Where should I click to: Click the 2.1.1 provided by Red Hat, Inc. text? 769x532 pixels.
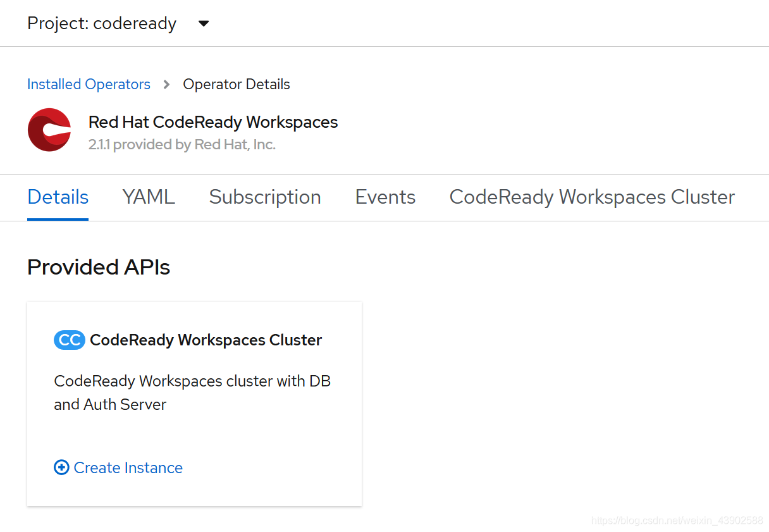(x=182, y=144)
